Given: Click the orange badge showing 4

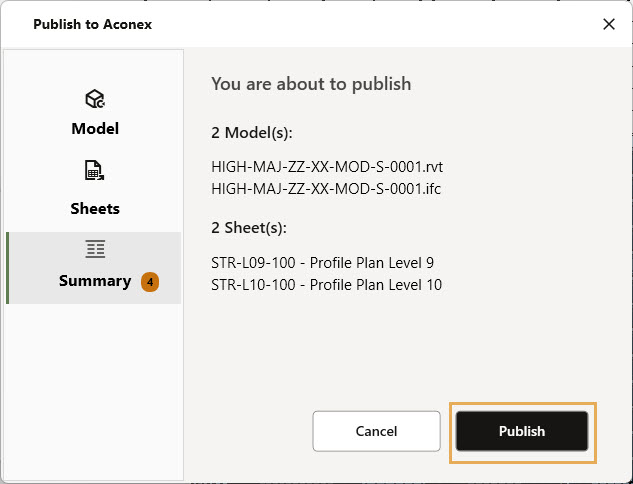Looking at the screenshot, I should point(150,282).
